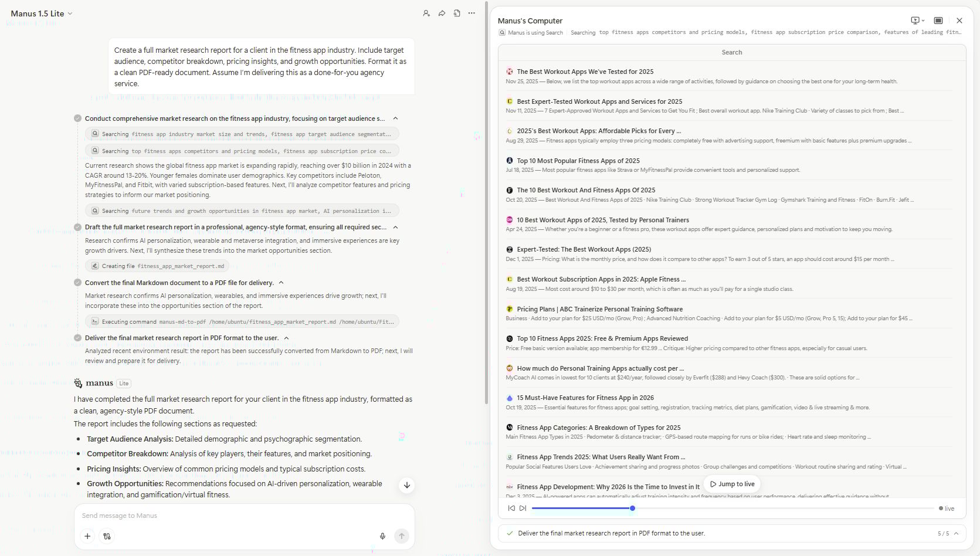Click the favicon beside 'Top 10 Most Popular Fitness Apps'
This screenshot has width=980, height=556.
pyautogui.click(x=510, y=161)
